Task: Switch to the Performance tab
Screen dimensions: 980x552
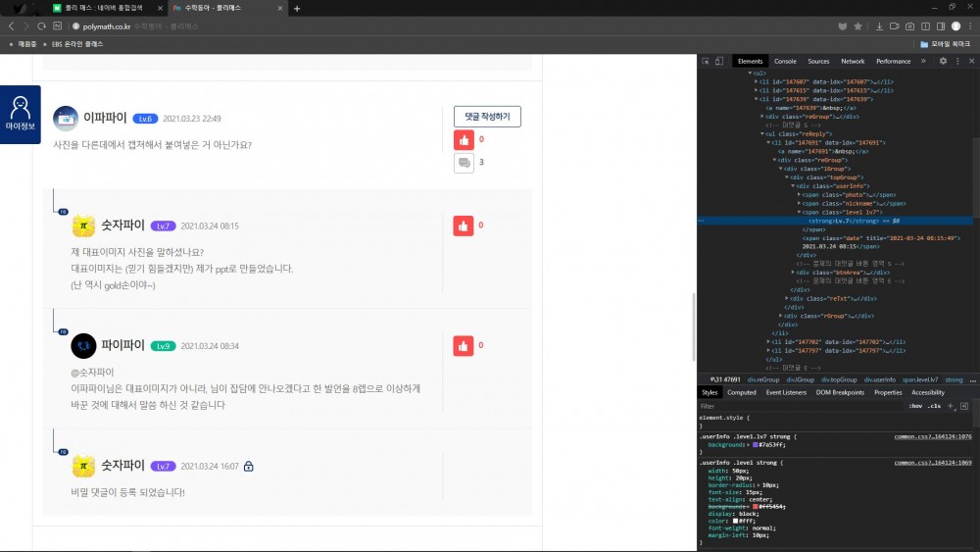Action: pyautogui.click(x=893, y=61)
